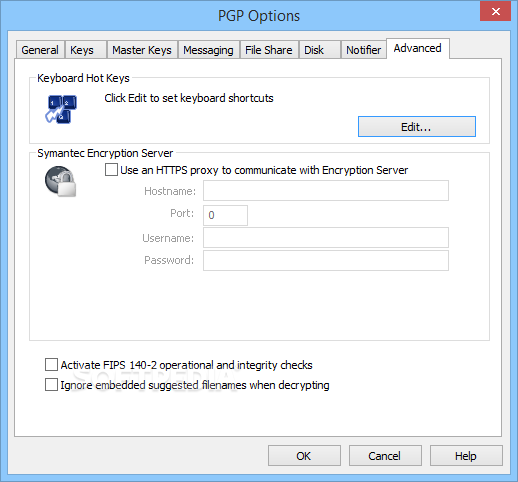Cancel the options dialog

385,456
